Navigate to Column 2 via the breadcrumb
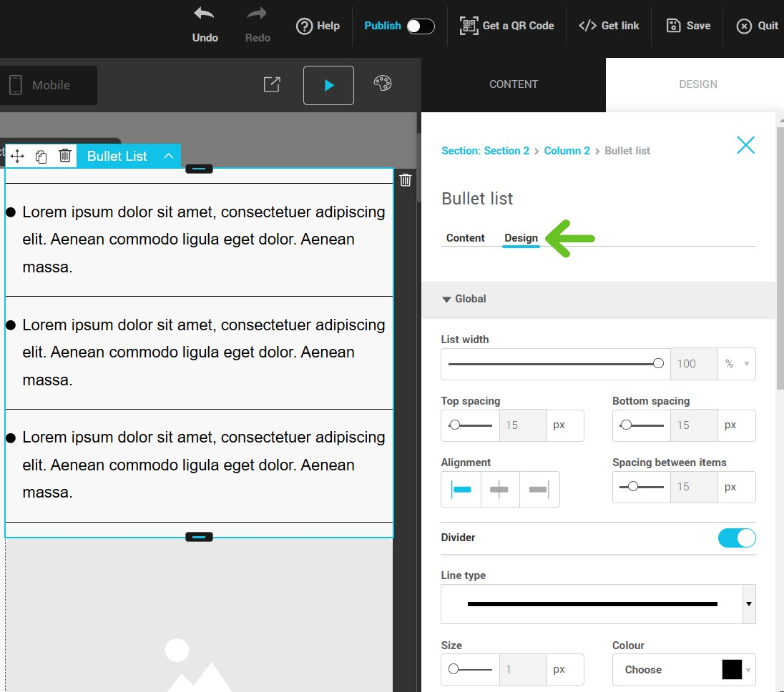Image resolution: width=784 pixels, height=692 pixels. point(567,150)
